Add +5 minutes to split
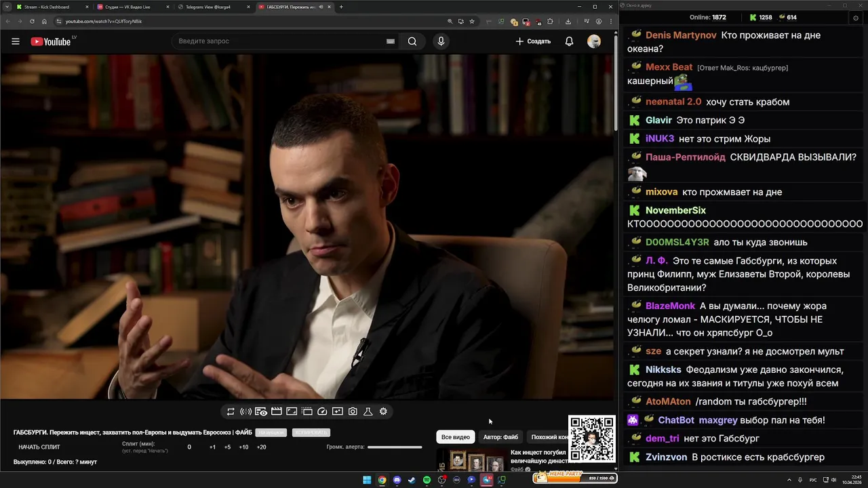Image resolution: width=868 pixels, height=488 pixels. (227, 447)
